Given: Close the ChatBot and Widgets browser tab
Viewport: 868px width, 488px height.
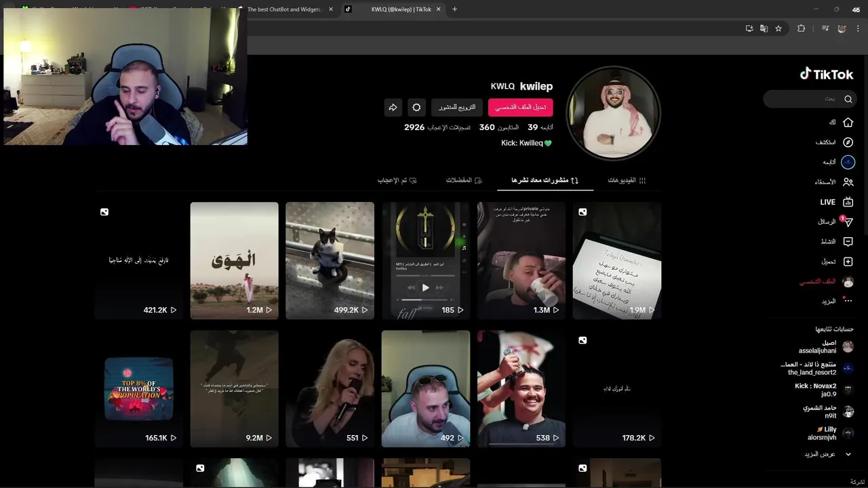Looking at the screenshot, I should [331, 9].
